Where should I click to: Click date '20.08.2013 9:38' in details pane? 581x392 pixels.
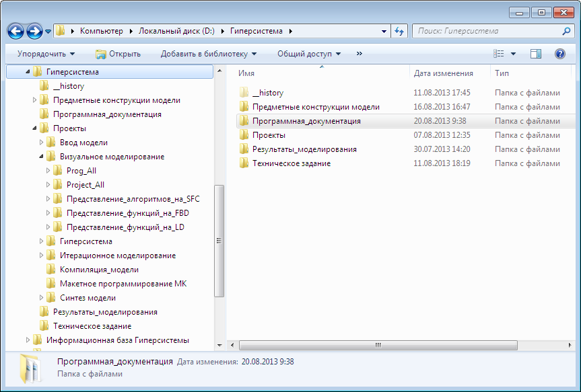point(267,362)
